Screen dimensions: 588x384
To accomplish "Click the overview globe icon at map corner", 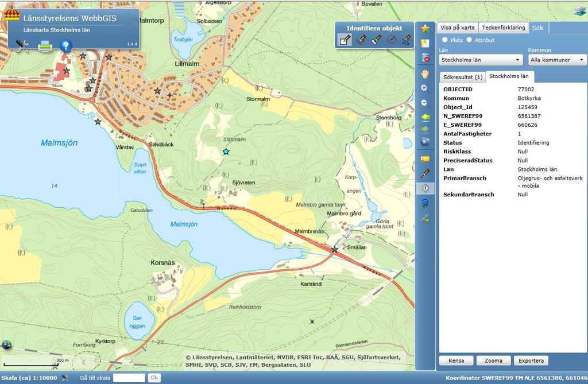I will point(6,344).
